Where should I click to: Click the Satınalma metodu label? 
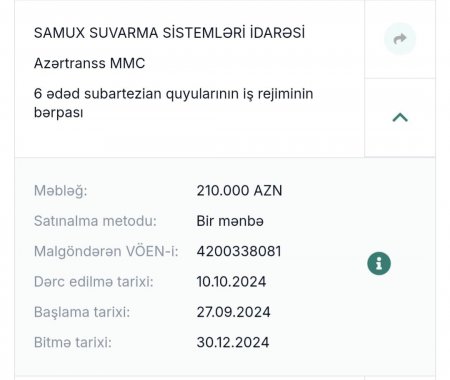pyautogui.click(x=95, y=221)
